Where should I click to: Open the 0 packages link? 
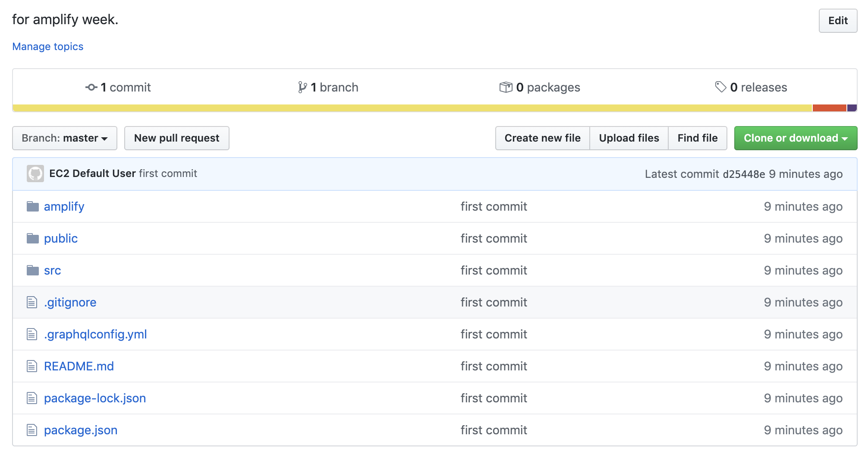[x=540, y=87]
